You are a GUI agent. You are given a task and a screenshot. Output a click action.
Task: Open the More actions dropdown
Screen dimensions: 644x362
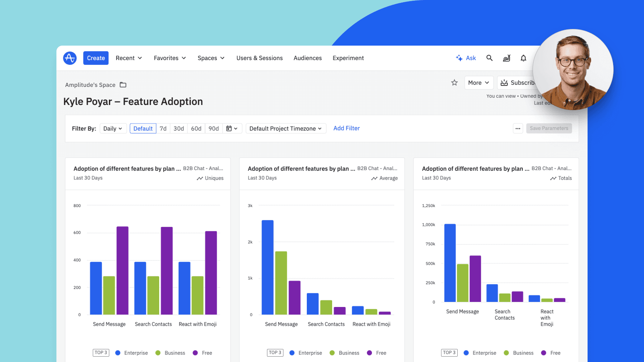pyautogui.click(x=478, y=83)
